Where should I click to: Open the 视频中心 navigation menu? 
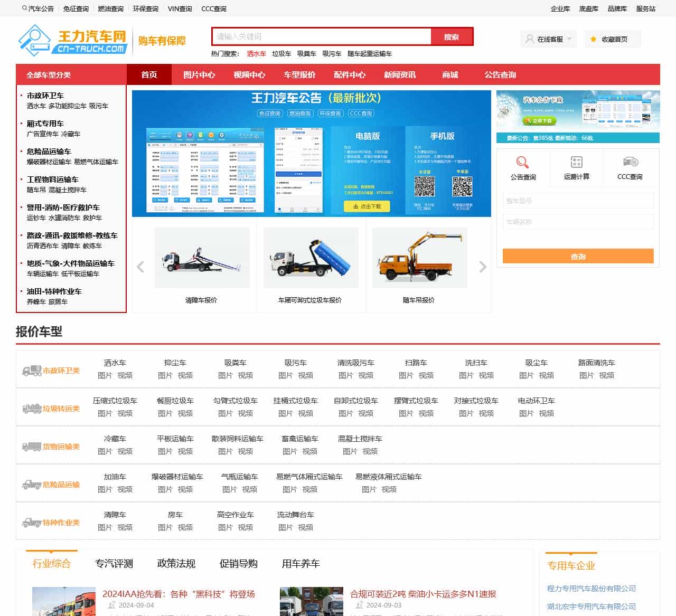coord(249,75)
